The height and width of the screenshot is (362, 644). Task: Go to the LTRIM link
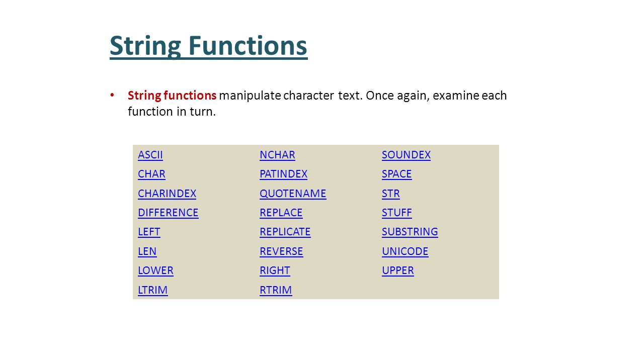pyautogui.click(x=153, y=290)
